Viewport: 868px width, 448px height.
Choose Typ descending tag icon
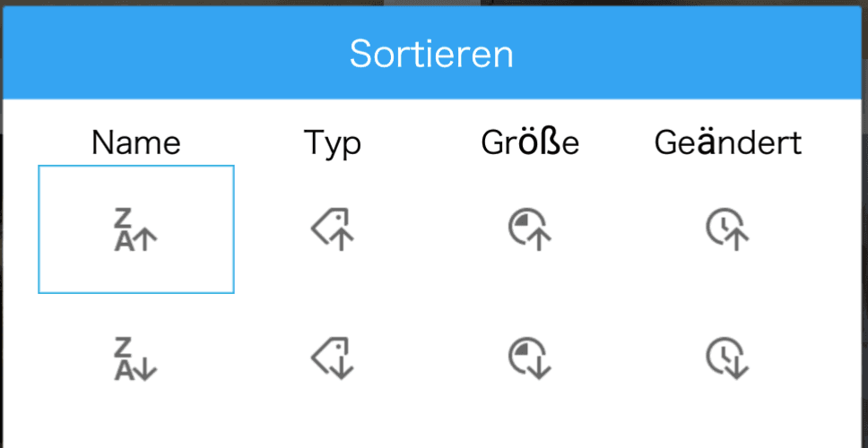click(x=332, y=358)
